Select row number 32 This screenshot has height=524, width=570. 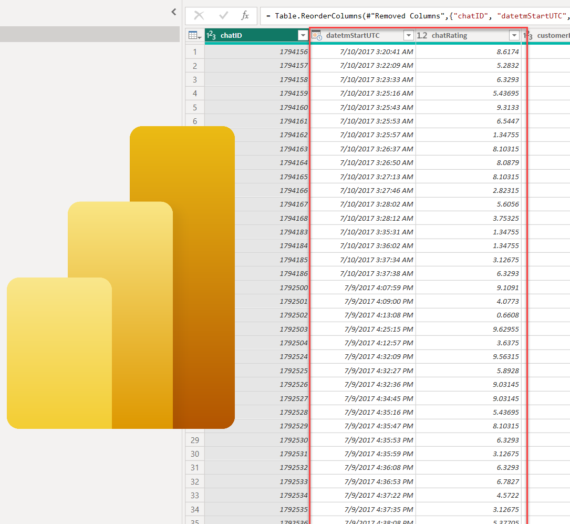(195, 481)
